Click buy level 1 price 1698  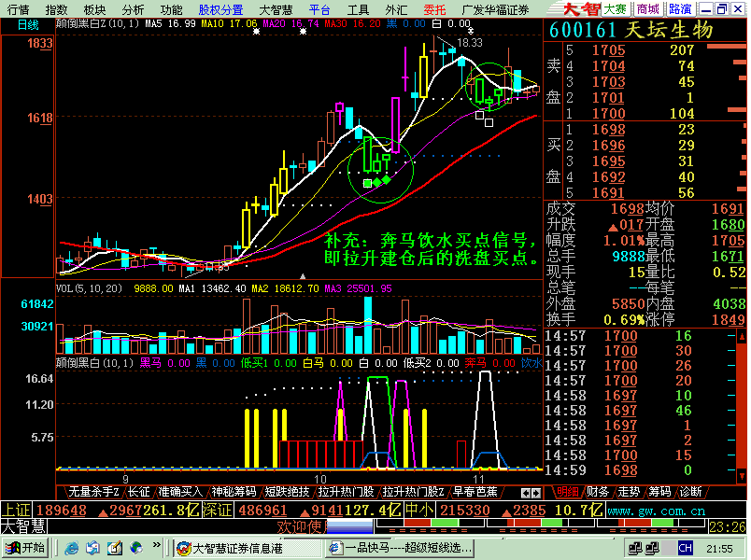point(608,129)
